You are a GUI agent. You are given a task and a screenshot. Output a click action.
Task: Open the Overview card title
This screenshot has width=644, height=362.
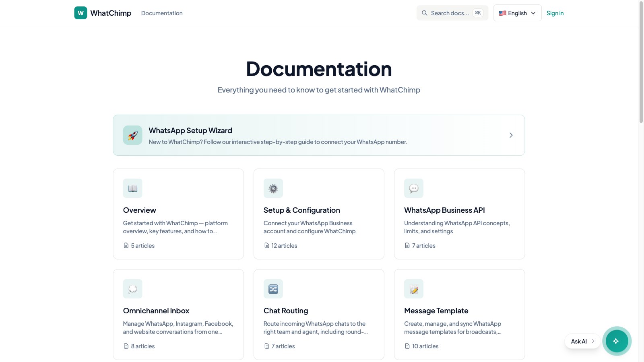pos(139,210)
